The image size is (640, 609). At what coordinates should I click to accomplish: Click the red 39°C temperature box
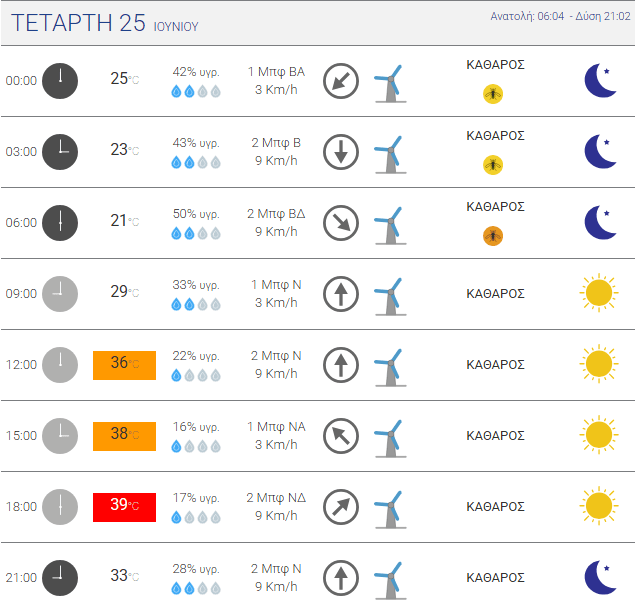pyautogui.click(x=124, y=507)
